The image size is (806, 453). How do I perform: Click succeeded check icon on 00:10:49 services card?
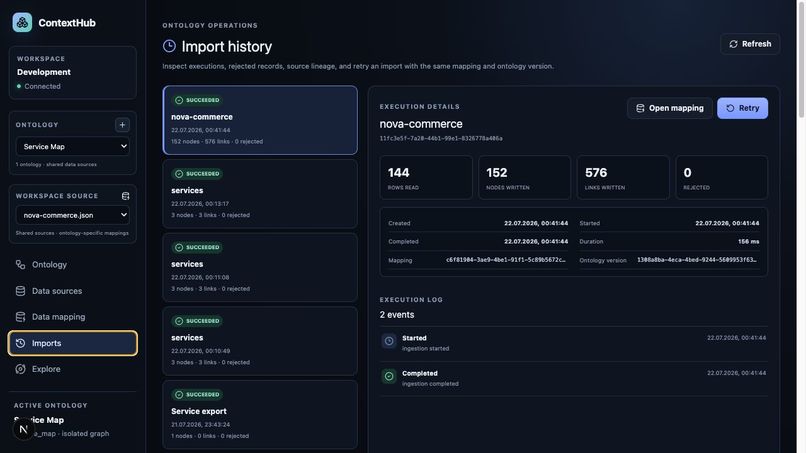(x=179, y=321)
